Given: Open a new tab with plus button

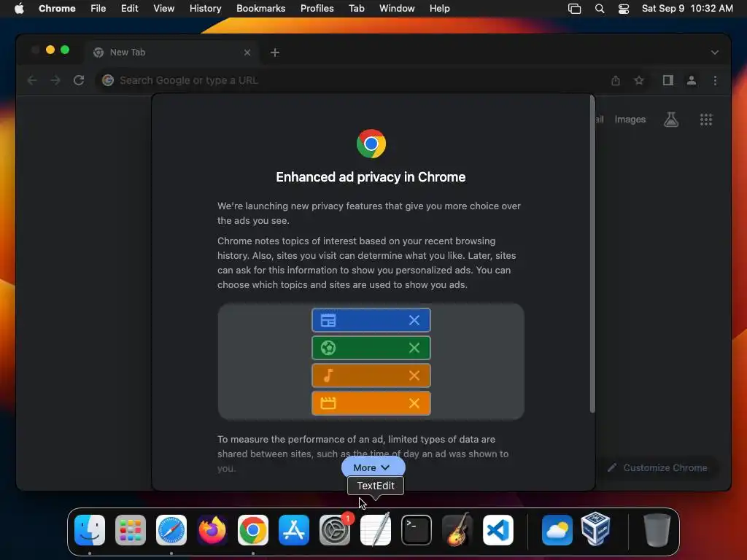Looking at the screenshot, I should coord(275,52).
